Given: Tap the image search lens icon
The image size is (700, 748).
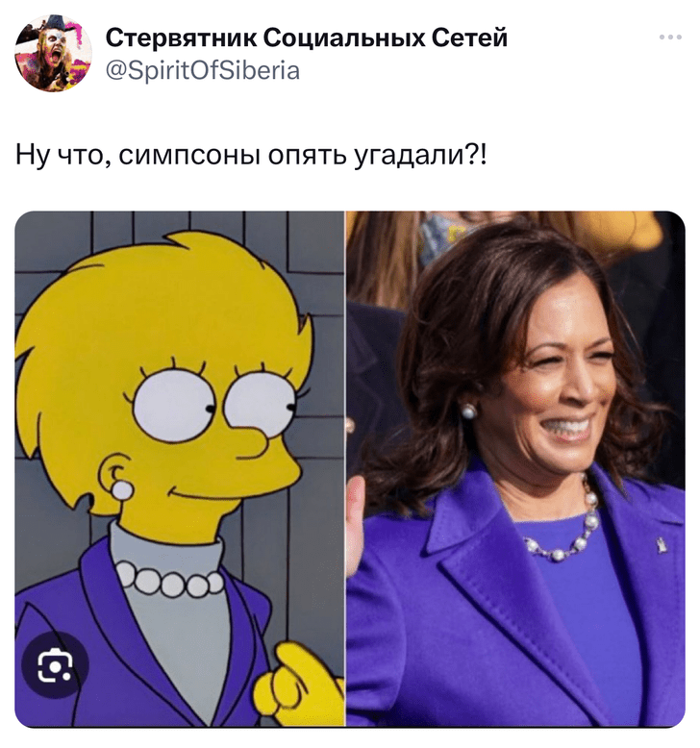Looking at the screenshot, I should click(x=56, y=665).
